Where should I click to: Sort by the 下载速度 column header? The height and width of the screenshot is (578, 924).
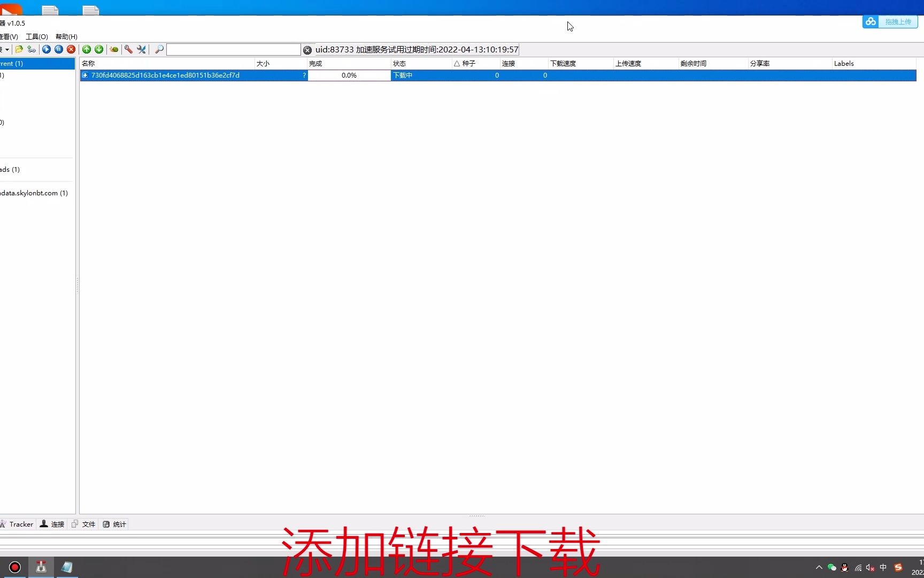click(581, 63)
